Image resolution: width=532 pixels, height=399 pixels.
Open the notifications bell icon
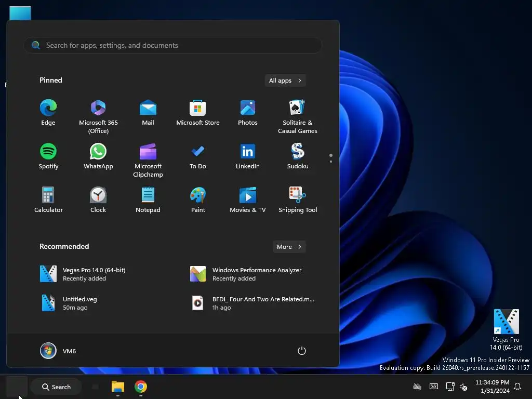pos(517,387)
